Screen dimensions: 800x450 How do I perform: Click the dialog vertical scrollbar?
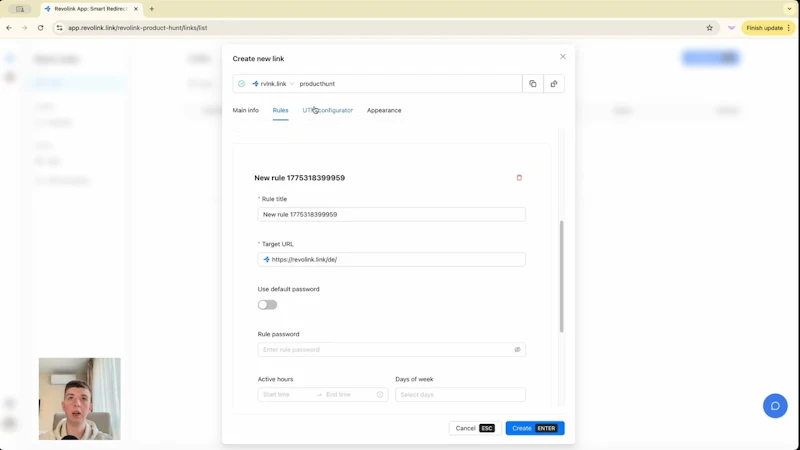[562, 276]
